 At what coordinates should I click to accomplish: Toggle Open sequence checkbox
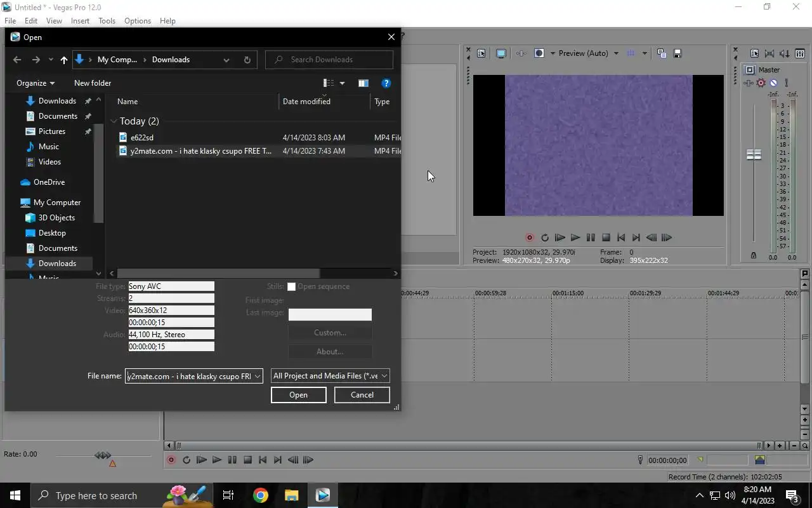[291, 286]
